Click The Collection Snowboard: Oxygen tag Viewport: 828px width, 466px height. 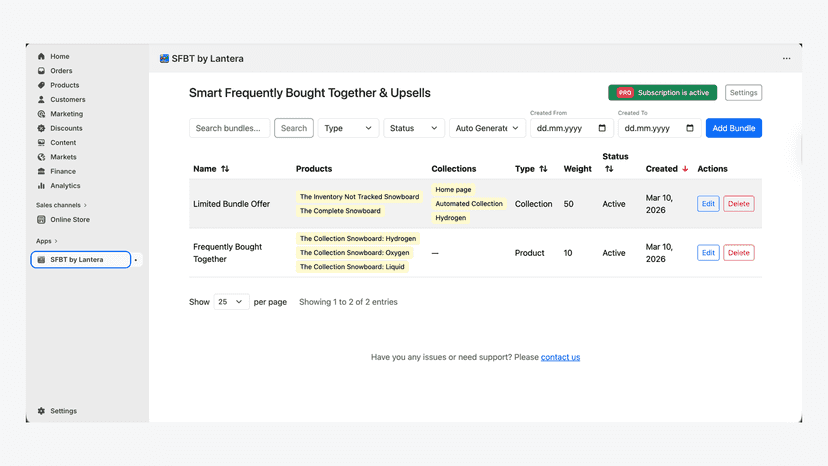pyautogui.click(x=354, y=253)
